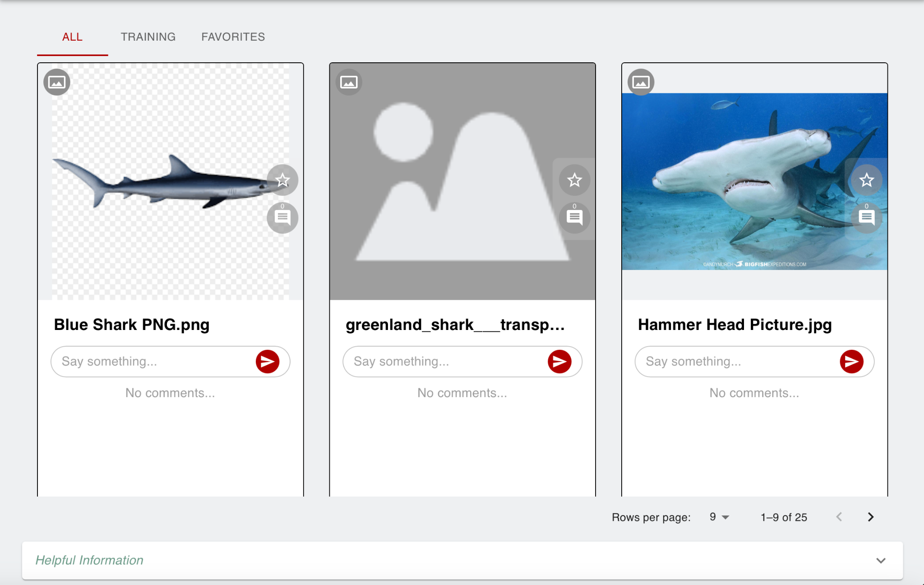
Task: Favorite the Blue Shark PNG image
Action: [x=282, y=180]
